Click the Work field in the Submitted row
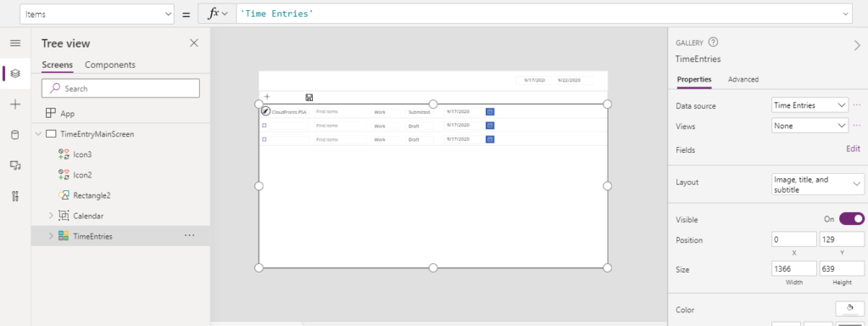 pos(386,112)
